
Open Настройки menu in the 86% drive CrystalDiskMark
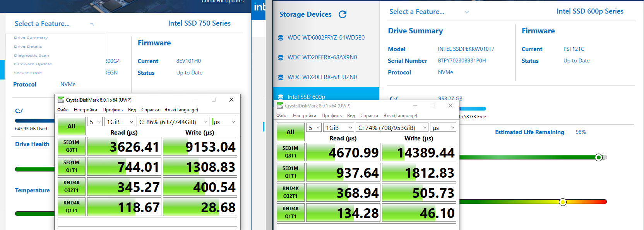[86, 110]
